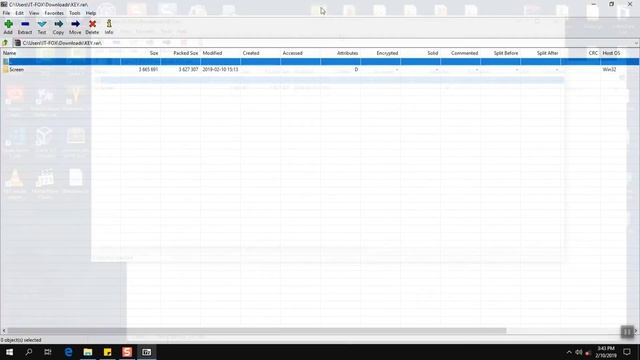Go up one folder level icon

pyautogui.click(x=5, y=43)
